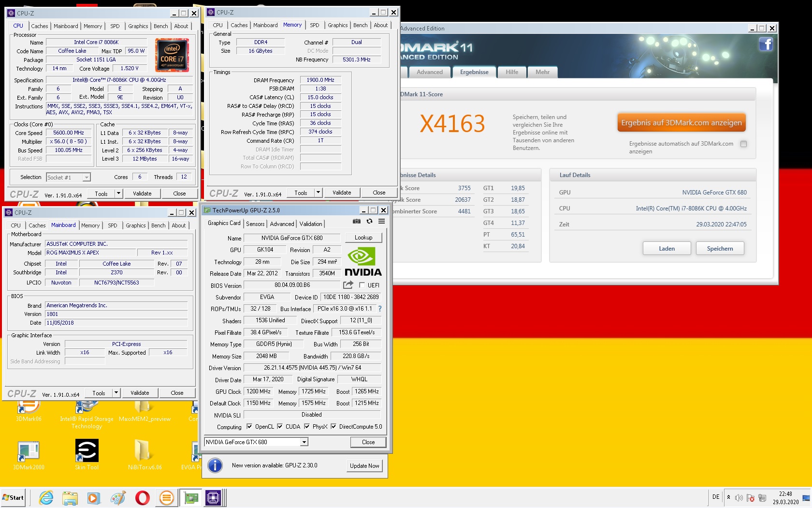Switch to SPD tab in Memory window
812x508 pixels.
click(315, 25)
